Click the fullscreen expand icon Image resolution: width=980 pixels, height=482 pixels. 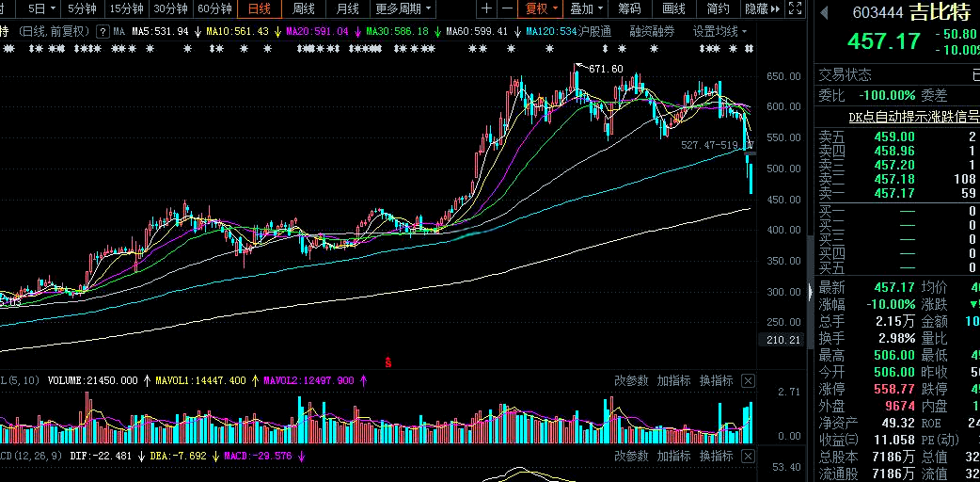pyautogui.click(x=795, y=9)
